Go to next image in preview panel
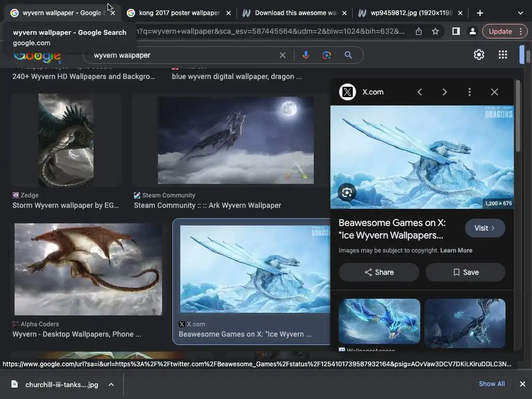The image size is (532, 399). click(x=445, y=92)
